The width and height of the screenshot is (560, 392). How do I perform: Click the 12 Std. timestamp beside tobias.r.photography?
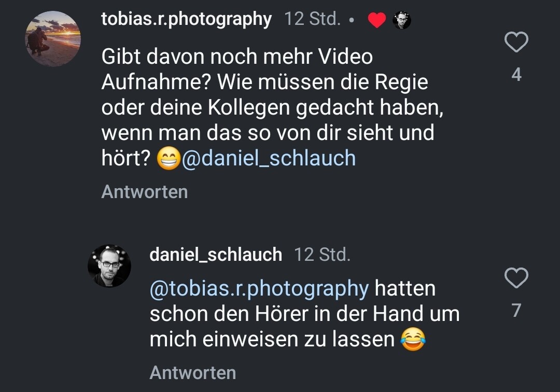point(312,19)
